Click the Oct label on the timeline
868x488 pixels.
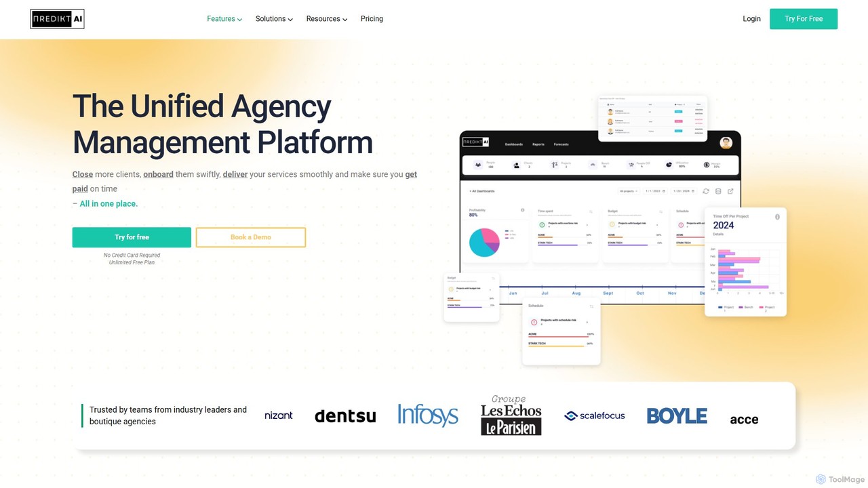click(x=640, y=293)
